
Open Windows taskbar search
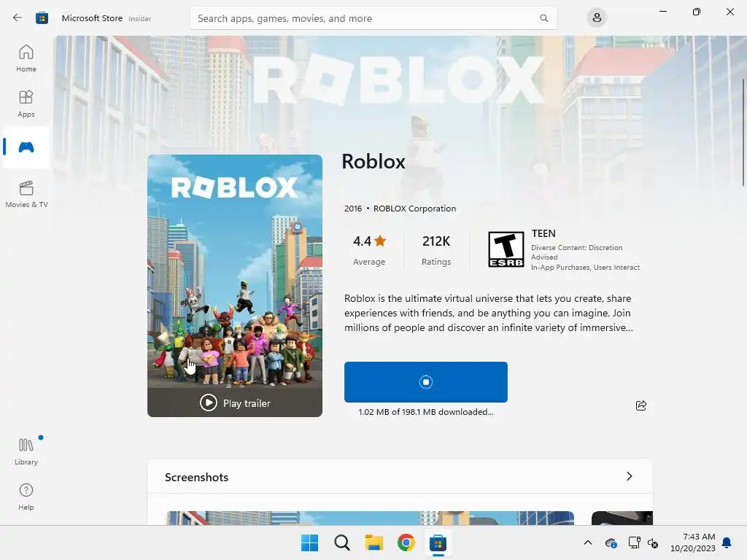pyautogui.click(x=341, y=542)
